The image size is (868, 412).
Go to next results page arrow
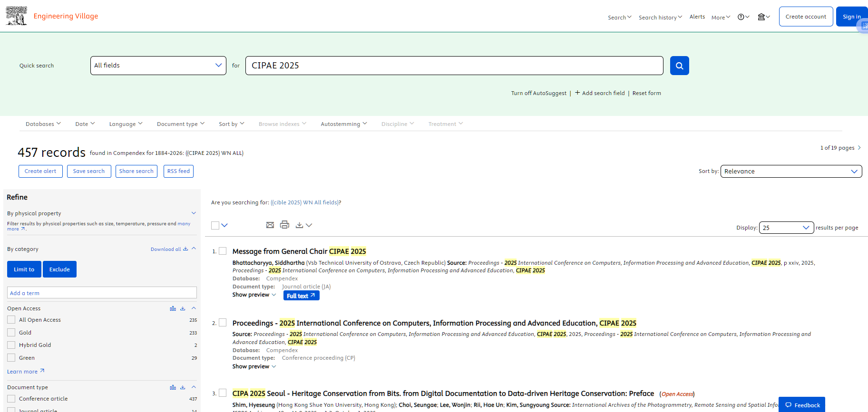pos(859,148)
